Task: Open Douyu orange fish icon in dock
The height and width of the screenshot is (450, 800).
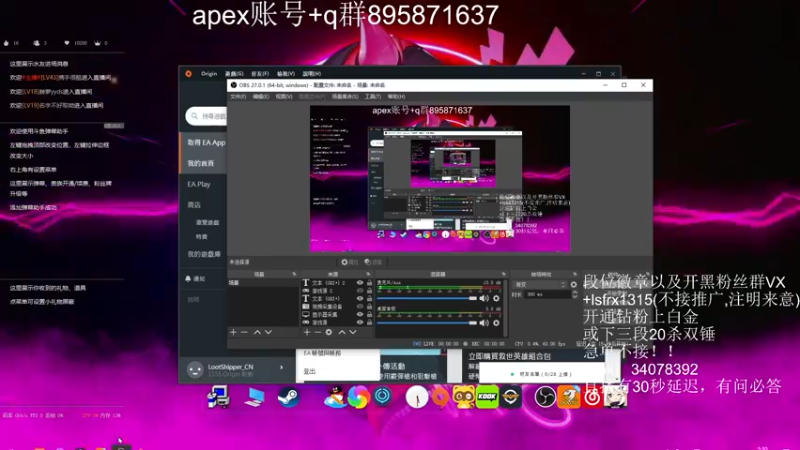Action: (x=568, y=397)
